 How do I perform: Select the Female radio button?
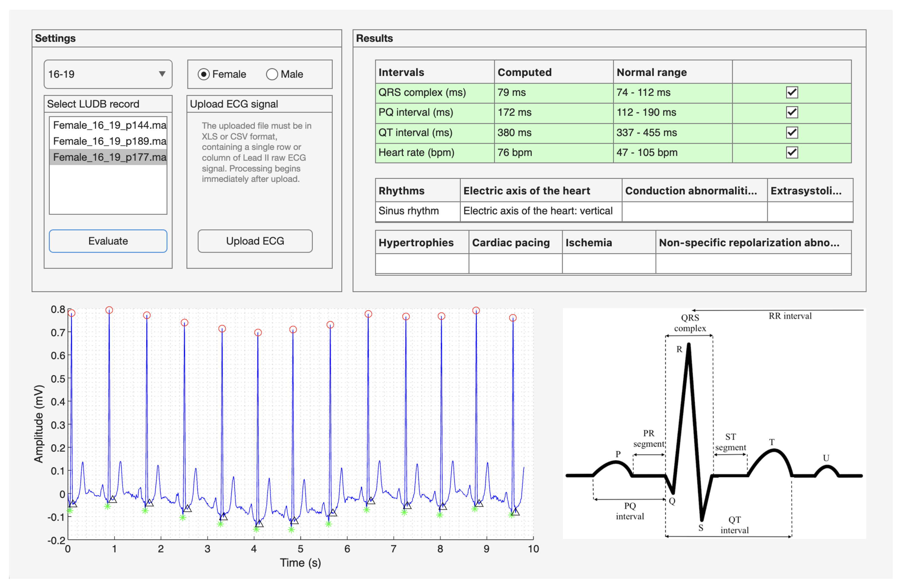204,74
